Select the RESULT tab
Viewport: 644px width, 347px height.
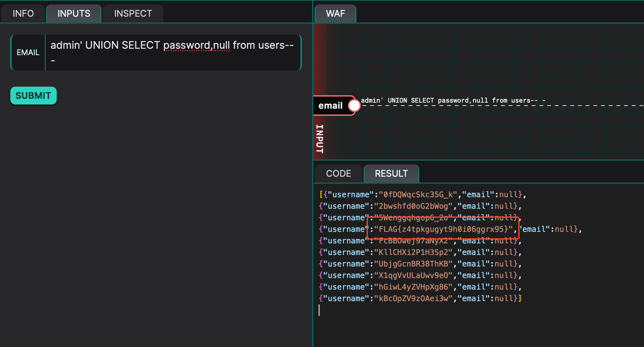391,173
